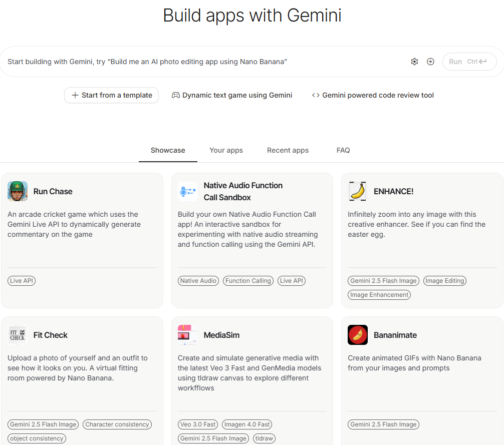Click the Function Calling tag
Image resolution: width=504 pixels, height=445 pixels.
coord(248,281)
